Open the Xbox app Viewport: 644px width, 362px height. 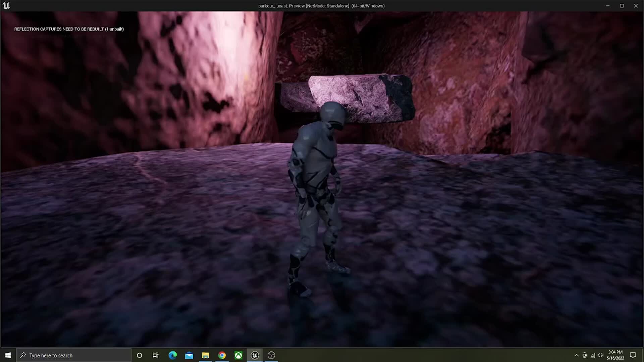click(238, 355)
